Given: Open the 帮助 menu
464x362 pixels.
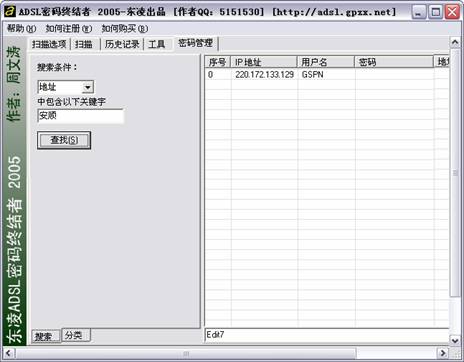Looking at the screenshot, I should click(21, 29).
